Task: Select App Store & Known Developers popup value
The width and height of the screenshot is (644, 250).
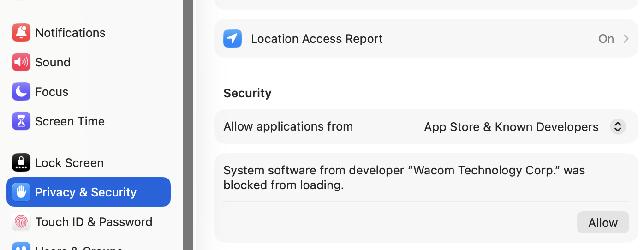Action: coord(511,127)
